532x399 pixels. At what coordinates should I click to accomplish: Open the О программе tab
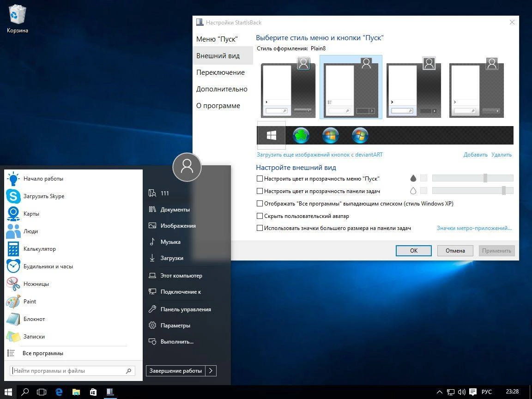point(218,105)
